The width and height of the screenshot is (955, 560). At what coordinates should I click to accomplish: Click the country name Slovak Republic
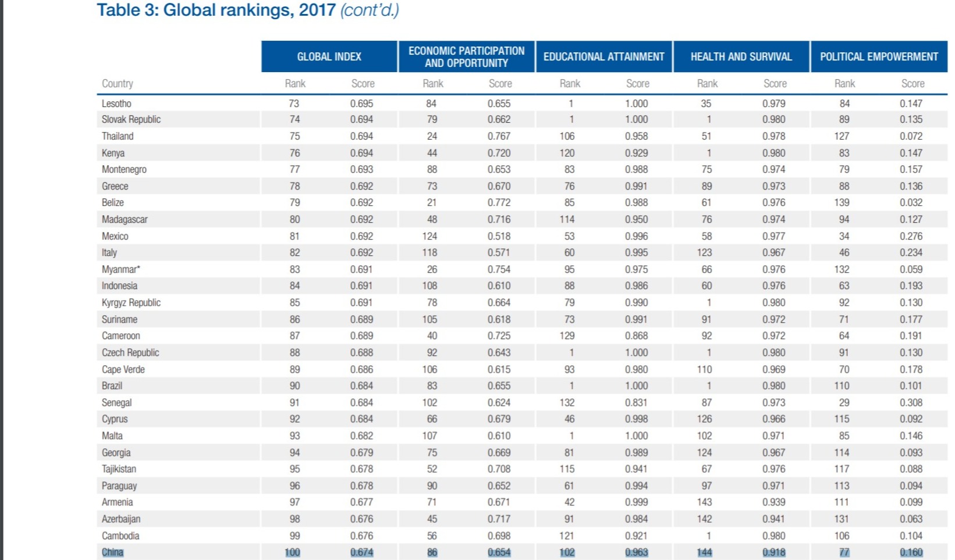point(131,119)
